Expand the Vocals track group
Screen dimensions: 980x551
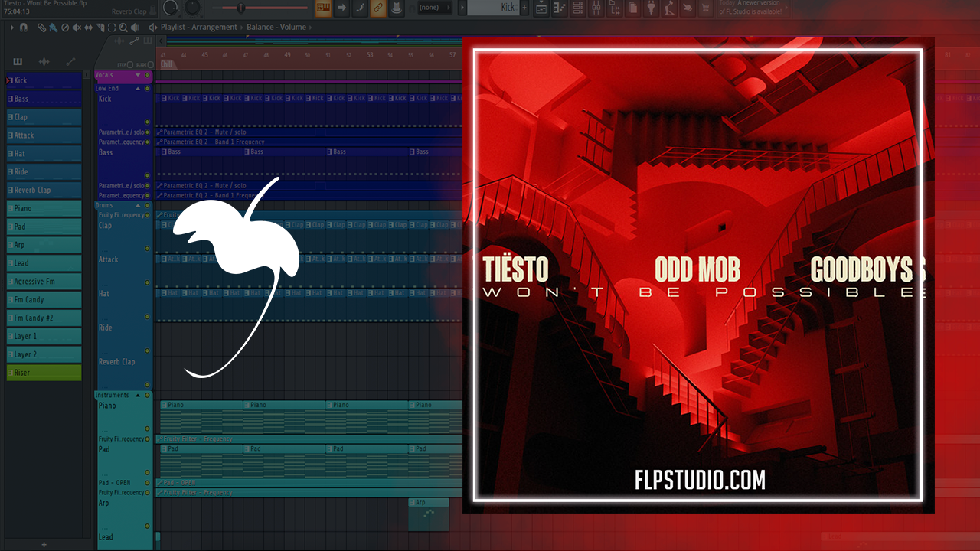point(138,75)
